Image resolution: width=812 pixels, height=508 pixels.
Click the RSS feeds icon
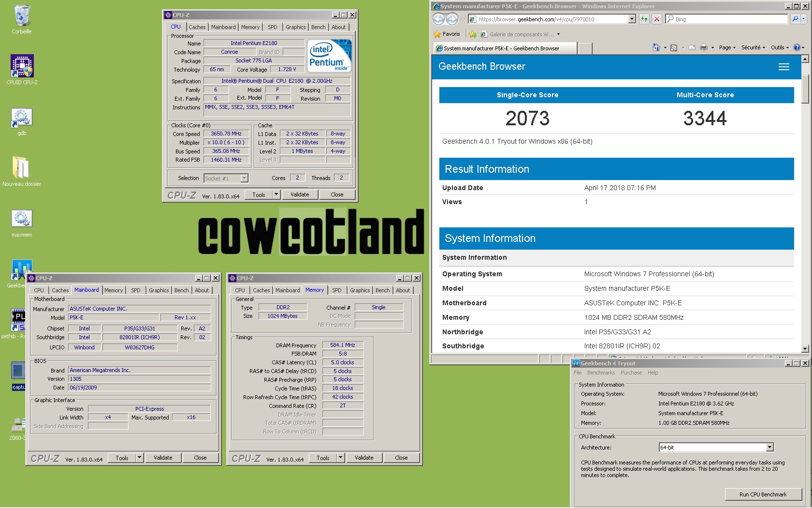(x=673, y=47)
